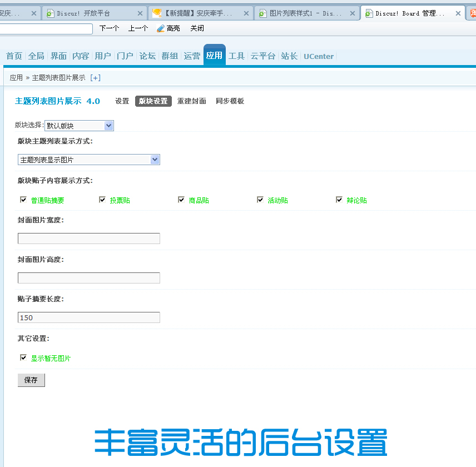
Task: Click 高亮 in the find bar
Action: pyautogui.click(x=173, y=28)
